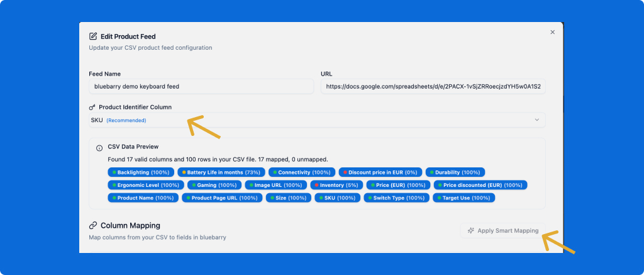Screen dimensions: 644x275
Task: Click the Price discounted (EUR) tag
Action: pyautogui.click(x=480, y=185)
